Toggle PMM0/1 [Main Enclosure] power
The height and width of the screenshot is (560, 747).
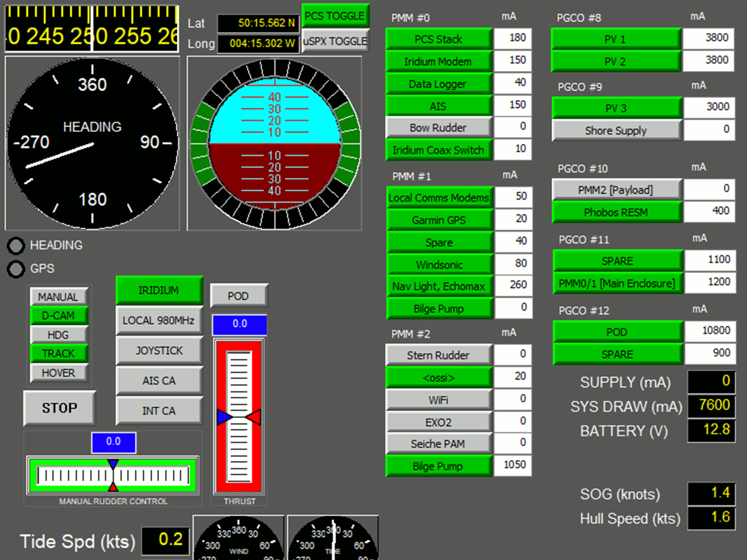pos(618,283)
